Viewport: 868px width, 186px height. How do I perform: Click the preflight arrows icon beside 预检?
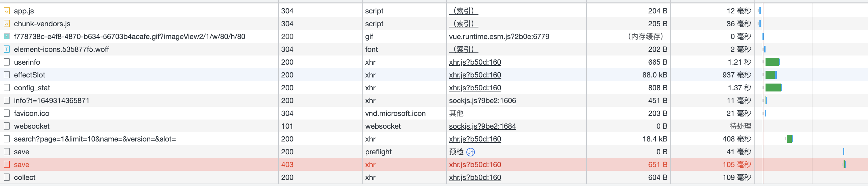pos(471,152)
